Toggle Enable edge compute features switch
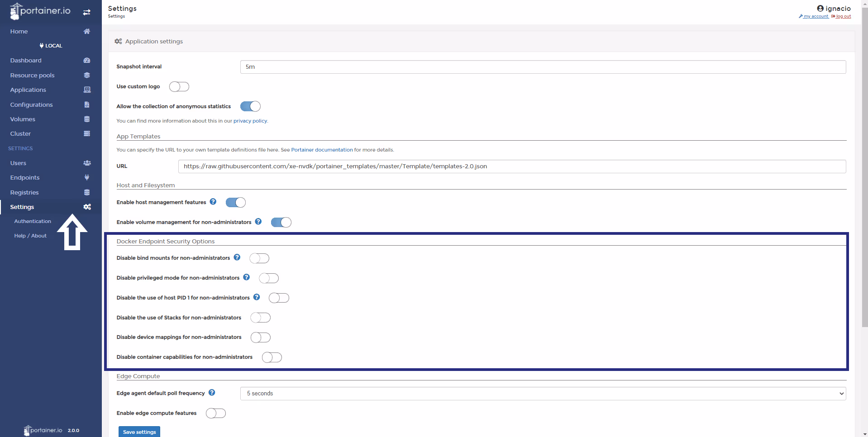The width and height of the screenshot is (868, 437). [x=216, y=413]
